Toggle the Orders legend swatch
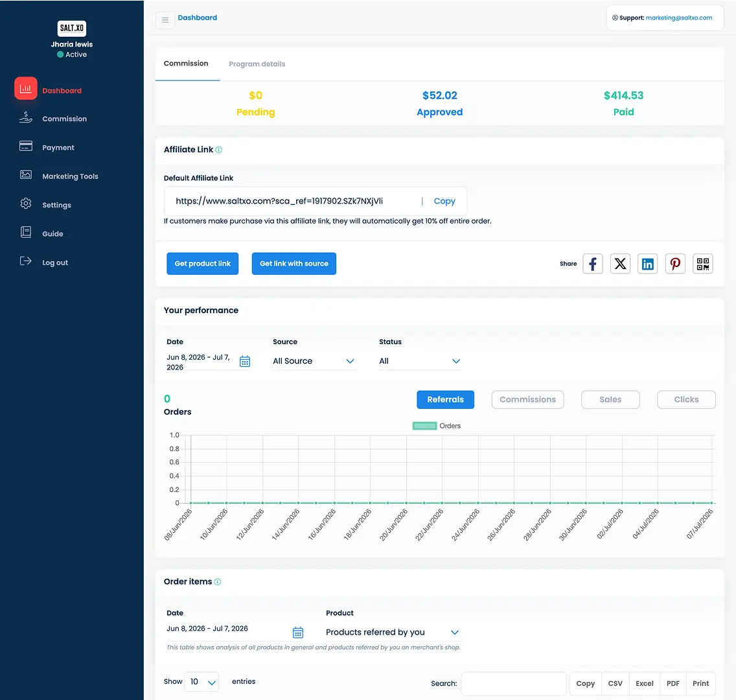Image resolution: width=736 pixels, height=700 pixels. 424,426
